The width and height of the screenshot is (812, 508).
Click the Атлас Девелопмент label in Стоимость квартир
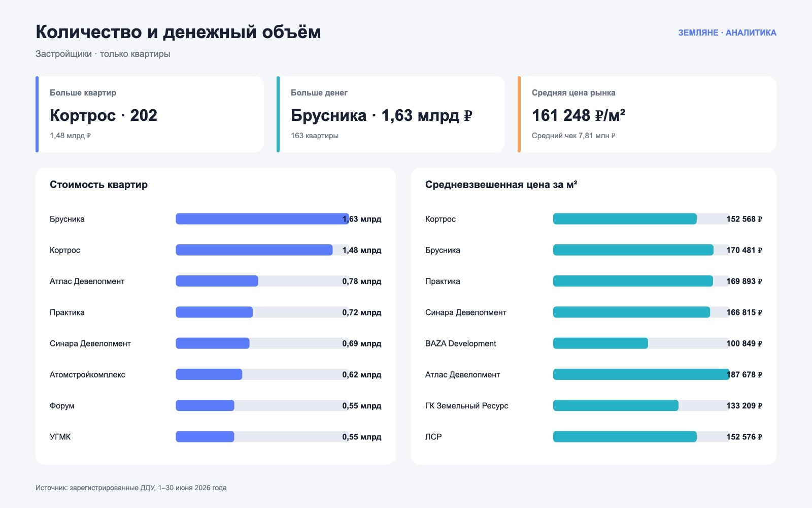pyautogui.click(x=87, y=281)
